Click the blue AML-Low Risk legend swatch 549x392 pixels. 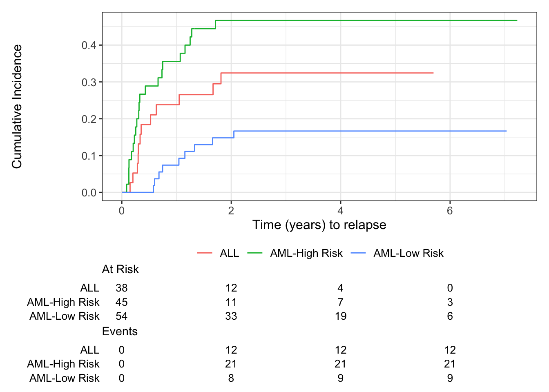[358, 253]
